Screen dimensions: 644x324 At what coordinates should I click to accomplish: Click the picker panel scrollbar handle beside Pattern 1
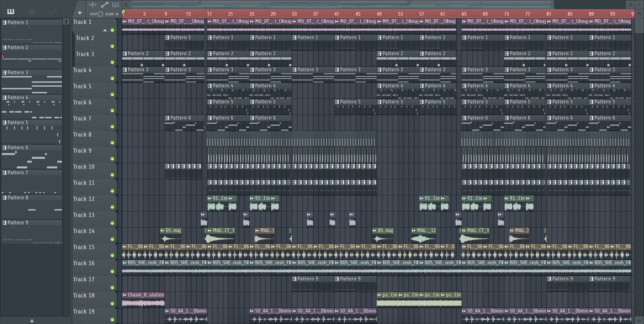pos(66,22)
